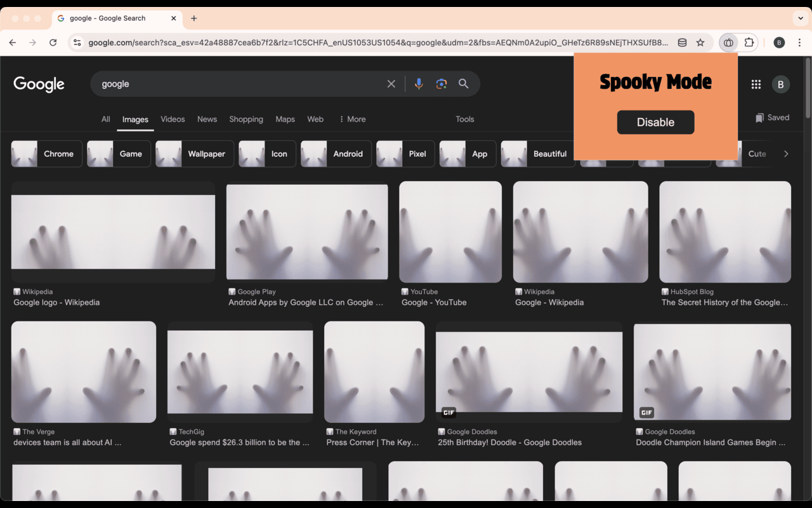Open the Extensions puzzle piece menu

[749, 43]
